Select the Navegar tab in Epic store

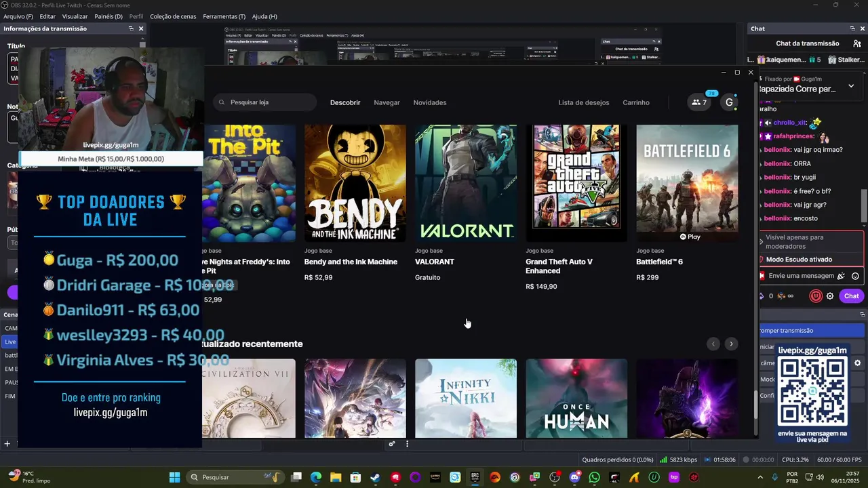pos(387,102)
